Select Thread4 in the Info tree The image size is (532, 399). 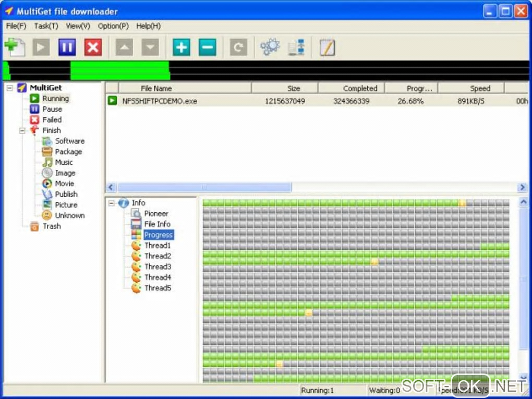pos(158,277)
